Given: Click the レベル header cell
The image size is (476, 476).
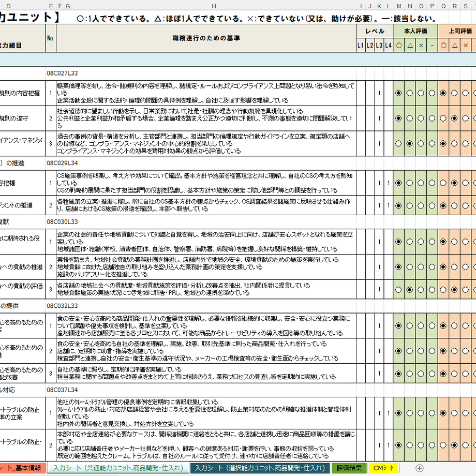Looking at the screenshot, I should 375,31.
